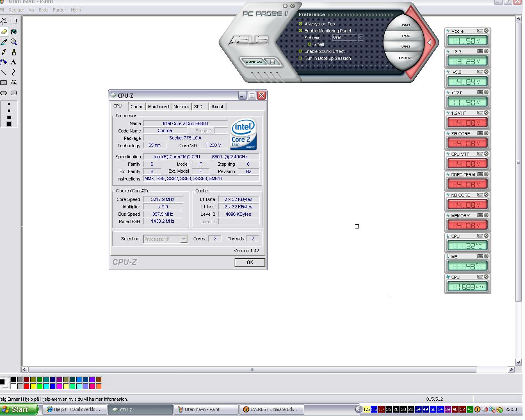Screen dimensions: 525x420
Task: Select the Rectangle shape tool
Action: [x=4, y=82]
